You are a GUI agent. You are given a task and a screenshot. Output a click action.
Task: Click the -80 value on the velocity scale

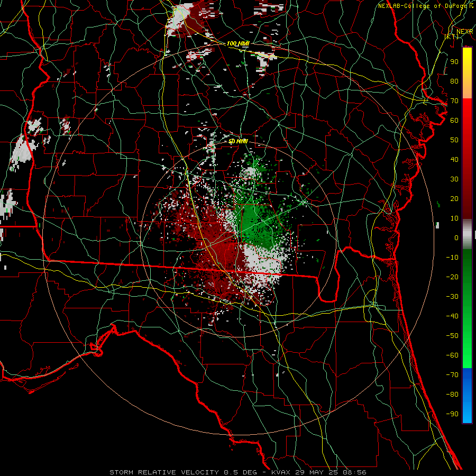(x=452, y=395)
